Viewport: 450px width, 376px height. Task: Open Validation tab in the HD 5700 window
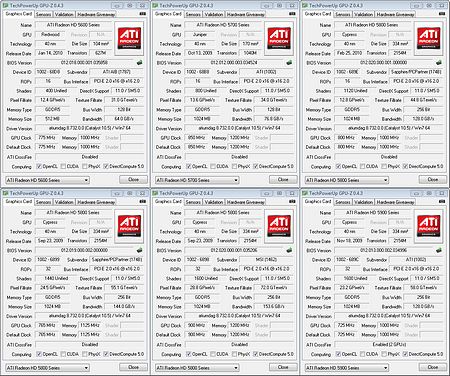click(x=214, y=14)
